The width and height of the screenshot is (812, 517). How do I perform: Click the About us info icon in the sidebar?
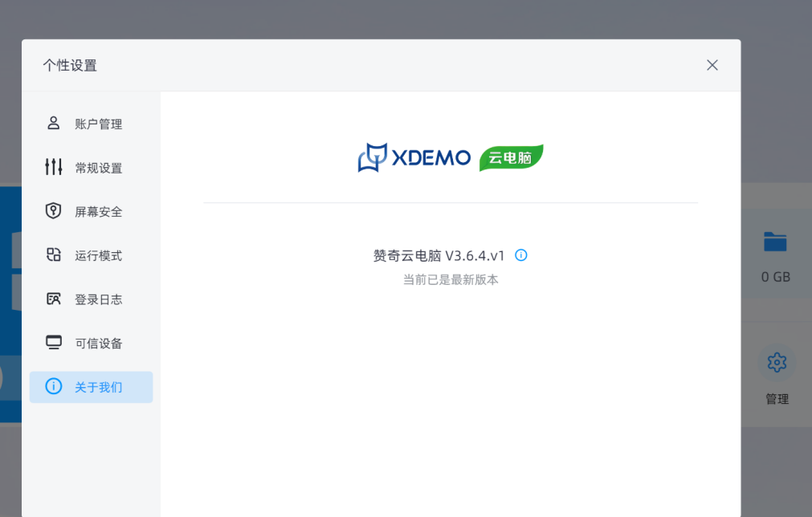click(x=53, y=386)
